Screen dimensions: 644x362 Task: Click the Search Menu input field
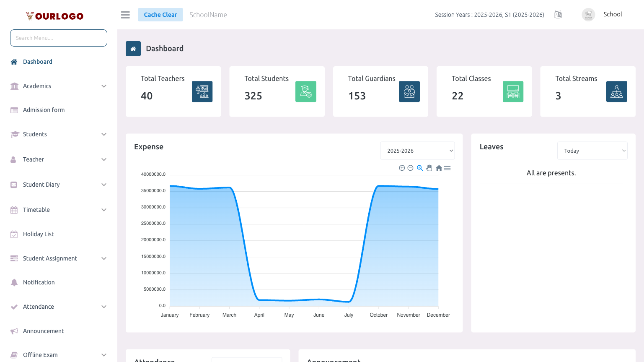click(59, 38)
